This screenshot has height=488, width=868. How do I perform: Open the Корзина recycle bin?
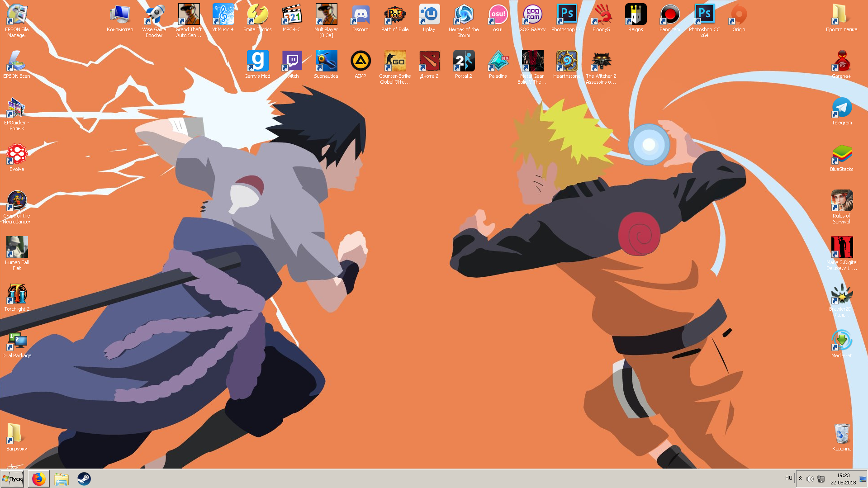842,437
